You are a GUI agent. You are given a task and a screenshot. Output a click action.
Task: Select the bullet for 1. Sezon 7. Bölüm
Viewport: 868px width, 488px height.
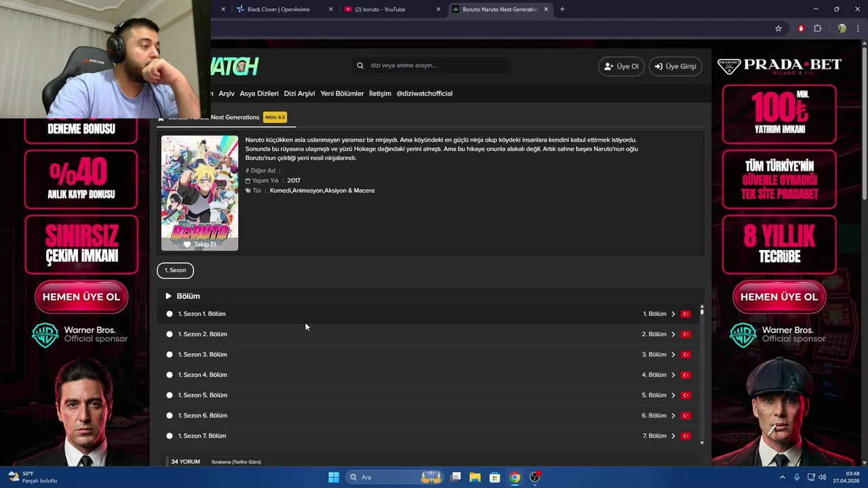pyautogui.click(x=170, y=436)
